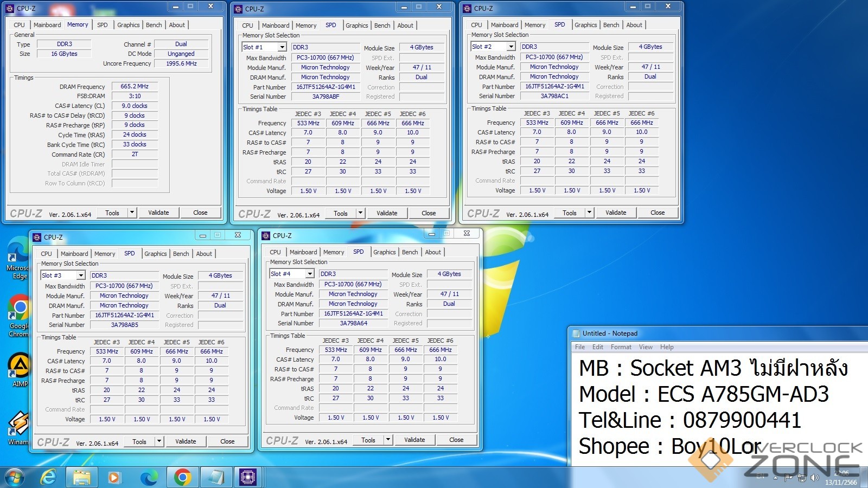The width and height of the screenshot is (868, 488).
Task: Switch to CPU tab in Memory window
Action: tap(20, 25)
